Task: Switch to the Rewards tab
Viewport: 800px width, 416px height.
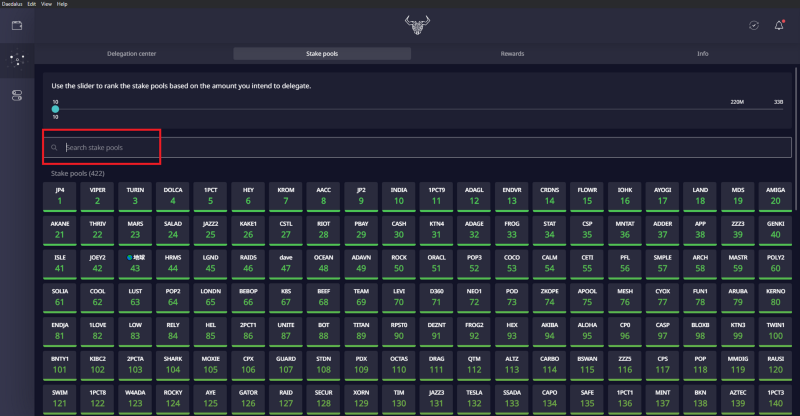Action: (512, 54)
